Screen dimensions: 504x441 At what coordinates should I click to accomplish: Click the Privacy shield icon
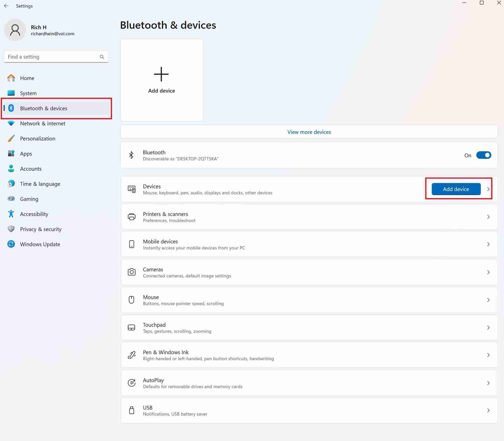tap(11, 229)
